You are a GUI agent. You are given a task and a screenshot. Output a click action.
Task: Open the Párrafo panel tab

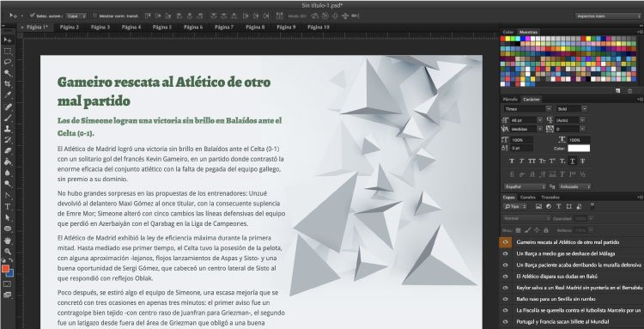510,100
